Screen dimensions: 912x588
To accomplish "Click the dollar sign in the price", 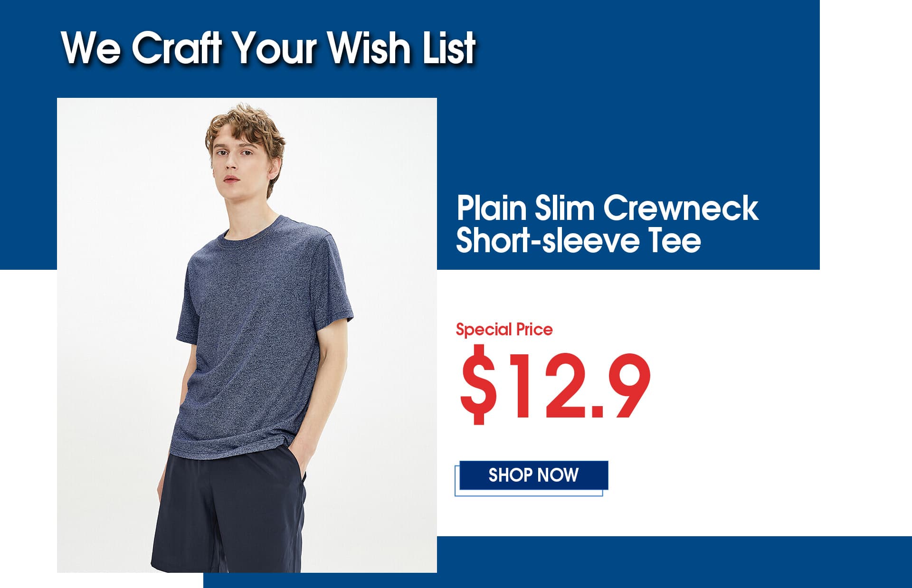I will (x=479, y=385).
